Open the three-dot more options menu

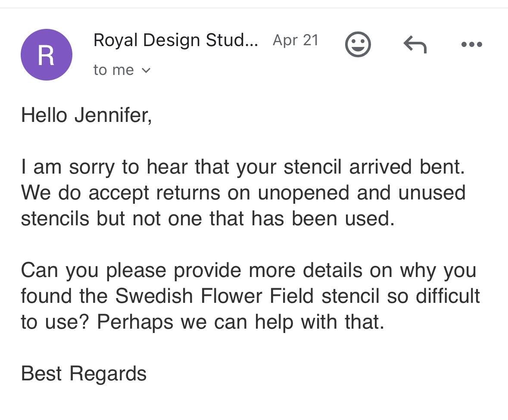click(471, 44)
